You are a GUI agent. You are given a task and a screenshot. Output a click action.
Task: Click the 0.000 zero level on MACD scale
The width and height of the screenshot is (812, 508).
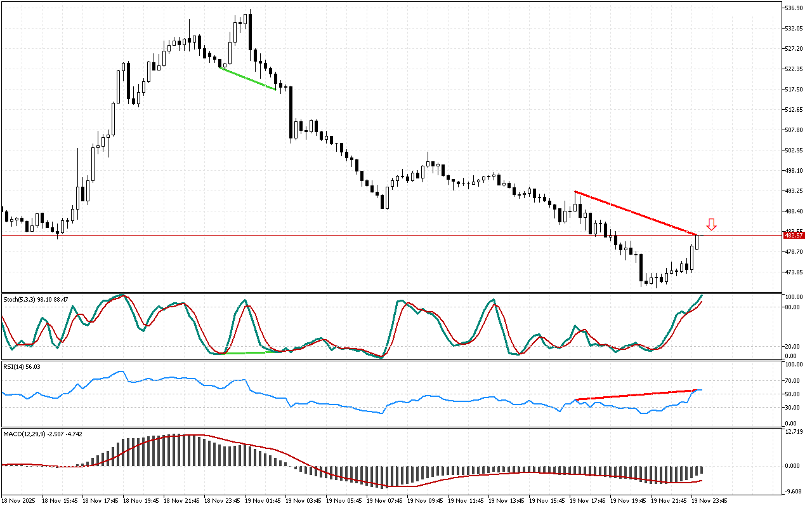793,466
